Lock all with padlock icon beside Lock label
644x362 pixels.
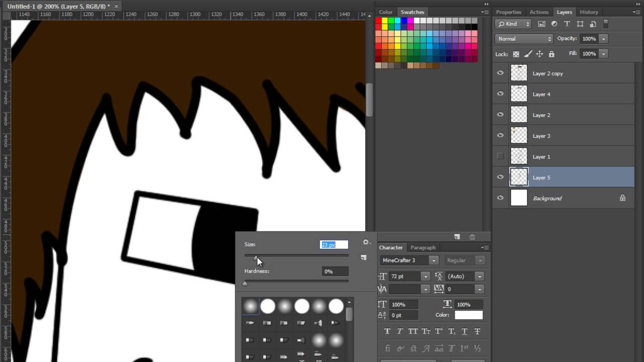coord(551,54)
